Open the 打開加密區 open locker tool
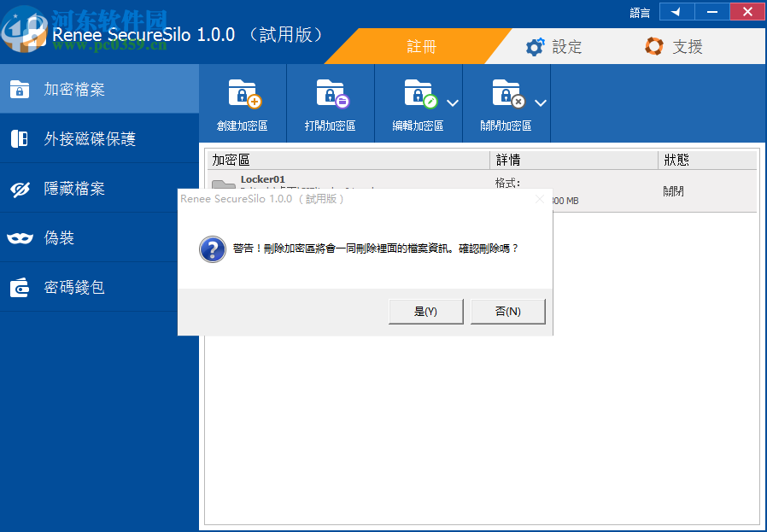This screenshot has height=532, width=767. click(331, 103)
